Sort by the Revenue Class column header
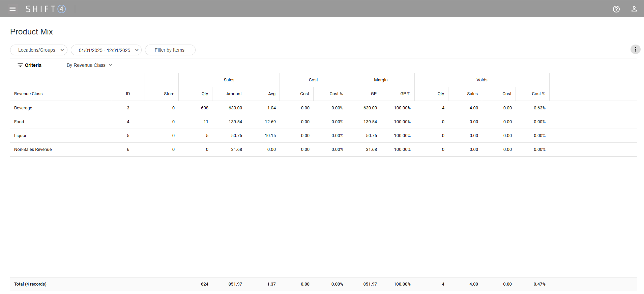This screenshot has width=644, height=294. pyautogui.click(x=28, y=94)
